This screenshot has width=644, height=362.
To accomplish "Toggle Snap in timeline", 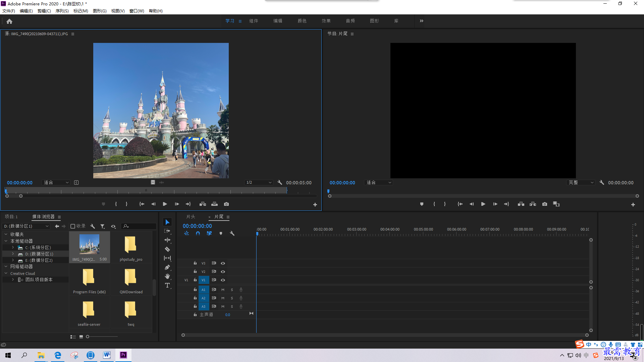I will click(x=198, y=233).
